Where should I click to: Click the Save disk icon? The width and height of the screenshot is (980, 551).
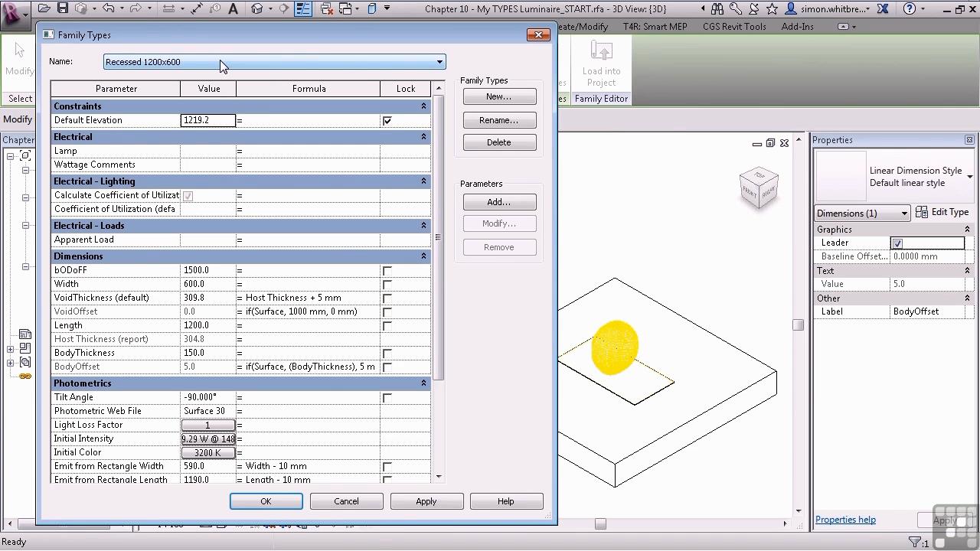click(63, 8)
